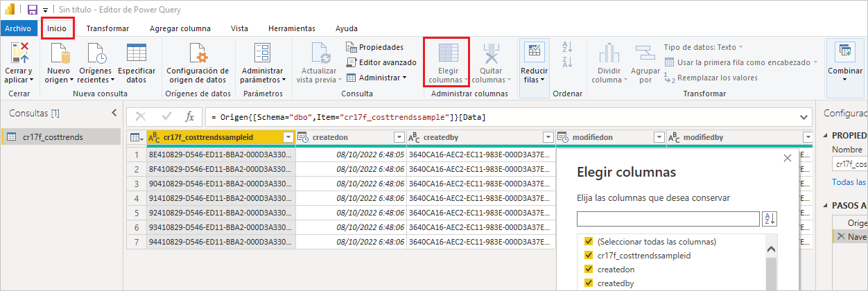Click the table corner menu icon
This screenshot has width=868, height=291.
point(136,137)
